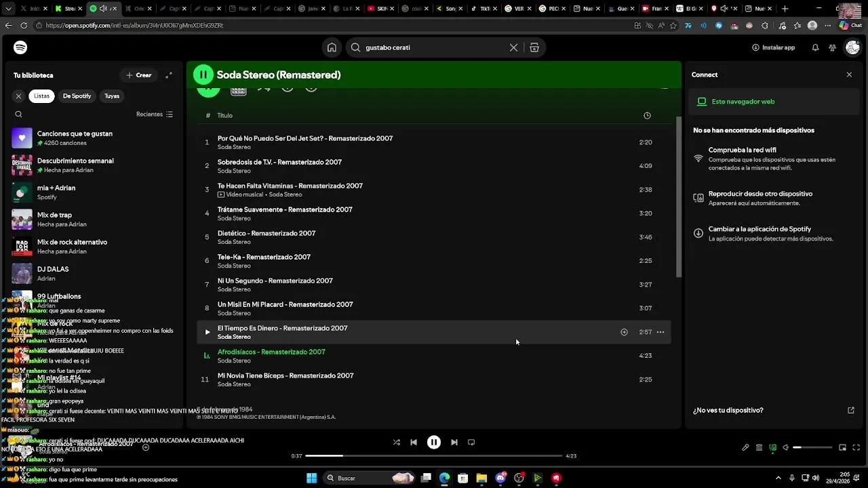Skip to previous track
The height and width of the screenshot is (488, 868).
(414, 442)
